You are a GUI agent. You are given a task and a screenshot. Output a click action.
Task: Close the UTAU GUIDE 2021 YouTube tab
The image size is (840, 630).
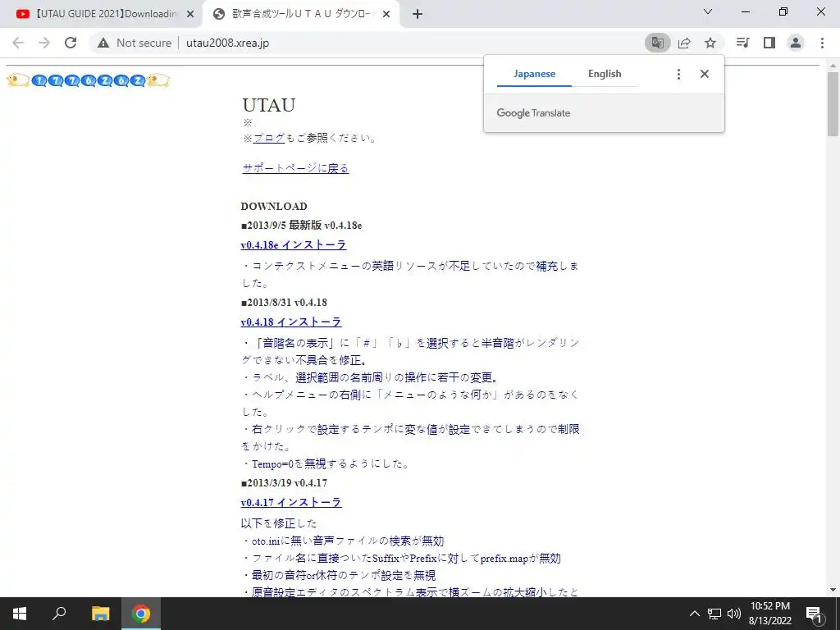[x=189, y=15]
